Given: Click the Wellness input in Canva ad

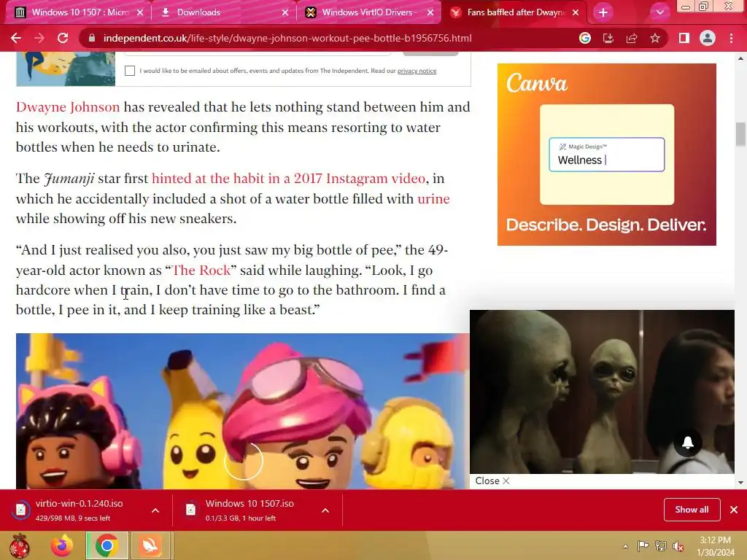Looking at the screenshot, I should click(x=606, y=155).
